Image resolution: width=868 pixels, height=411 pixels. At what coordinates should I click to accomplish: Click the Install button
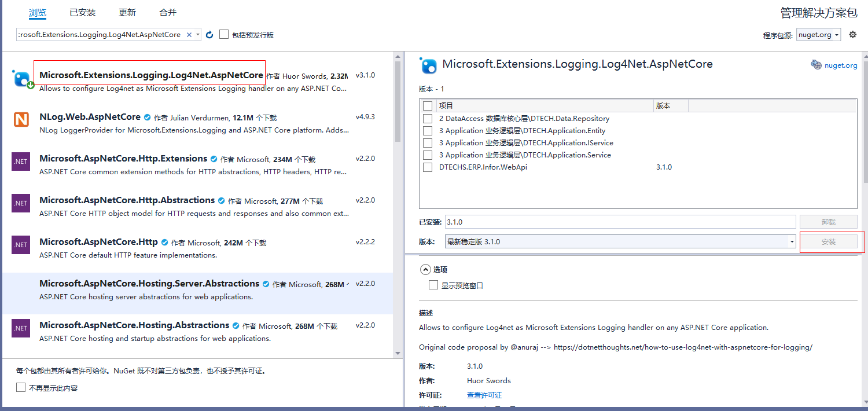coord(829,241)
